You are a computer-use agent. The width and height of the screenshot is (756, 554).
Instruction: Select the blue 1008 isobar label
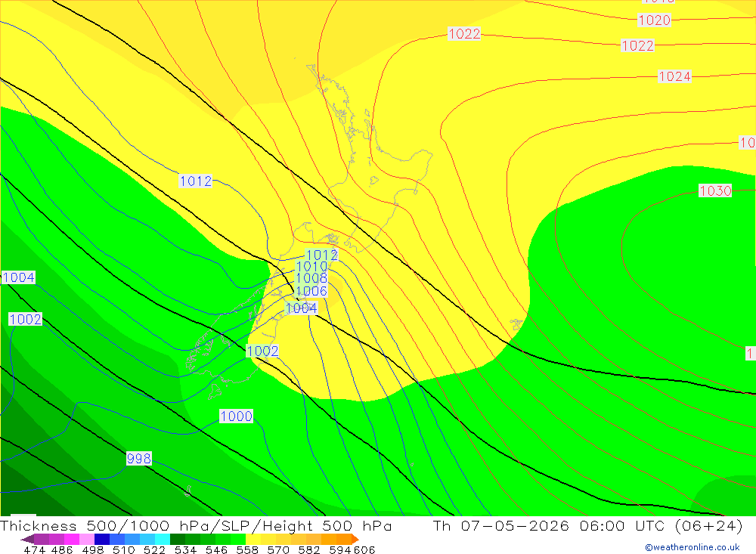pos(311,278)
